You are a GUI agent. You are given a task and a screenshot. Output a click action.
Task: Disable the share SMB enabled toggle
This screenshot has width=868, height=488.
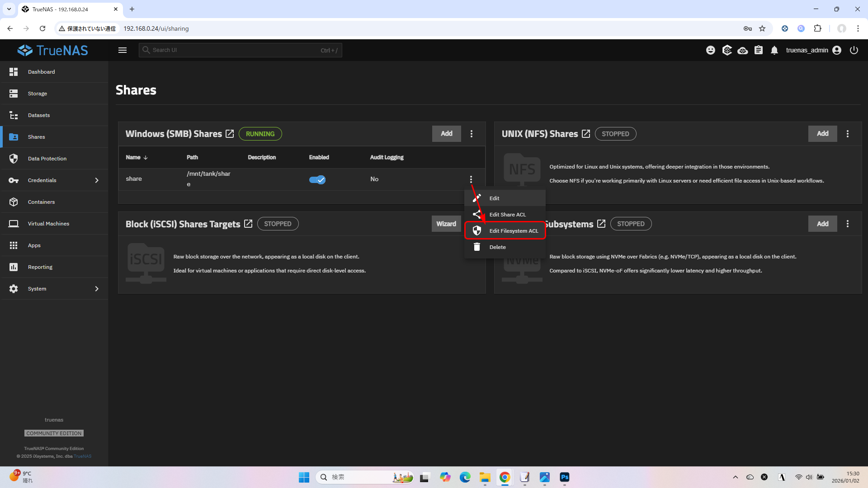point(317,179)
